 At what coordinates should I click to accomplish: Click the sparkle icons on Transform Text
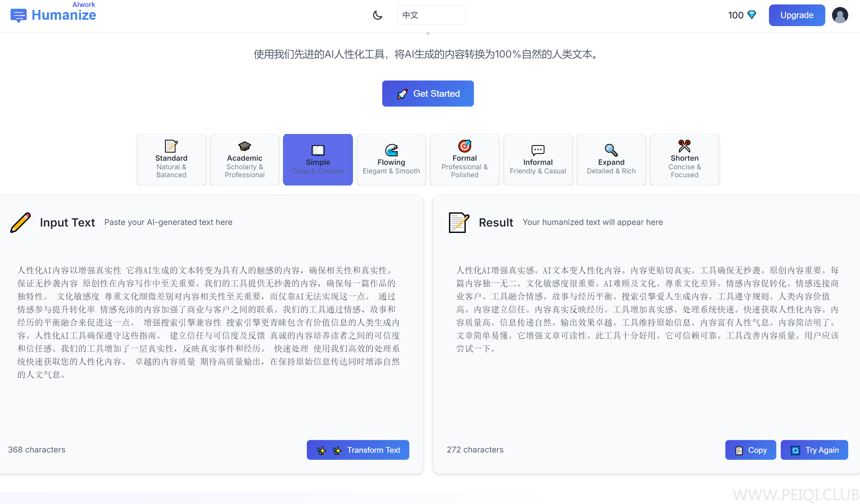(329, 451)
